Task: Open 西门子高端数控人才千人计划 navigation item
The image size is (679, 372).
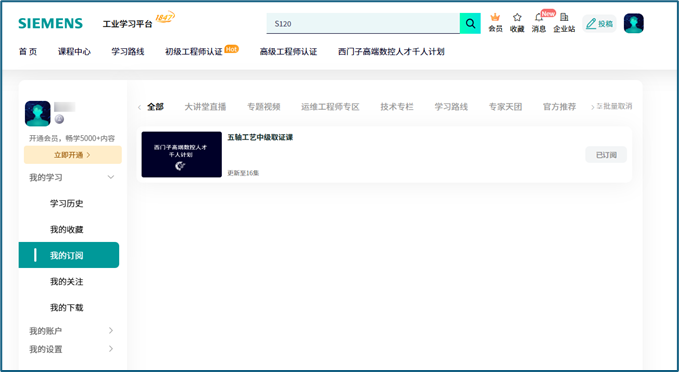Action: (391, 52)
